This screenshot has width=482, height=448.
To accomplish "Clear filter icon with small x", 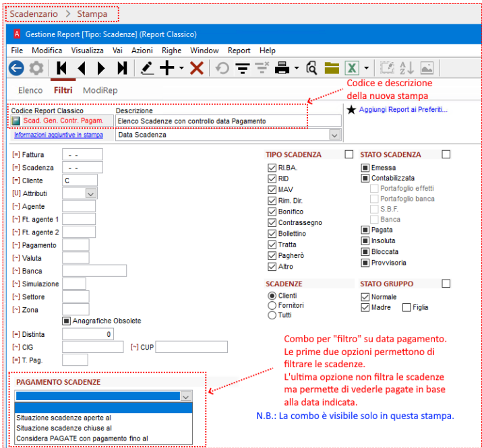I will pyautogui.click(x=262, y=67).
